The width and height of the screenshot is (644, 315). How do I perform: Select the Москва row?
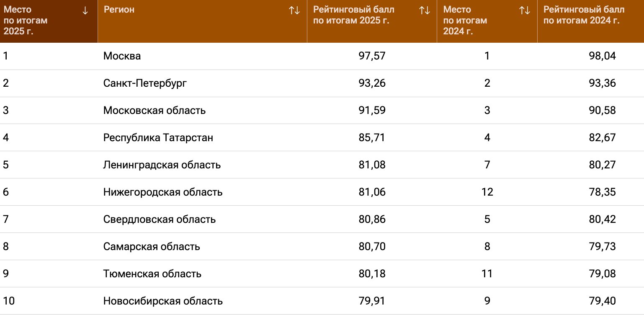[322, 56]
